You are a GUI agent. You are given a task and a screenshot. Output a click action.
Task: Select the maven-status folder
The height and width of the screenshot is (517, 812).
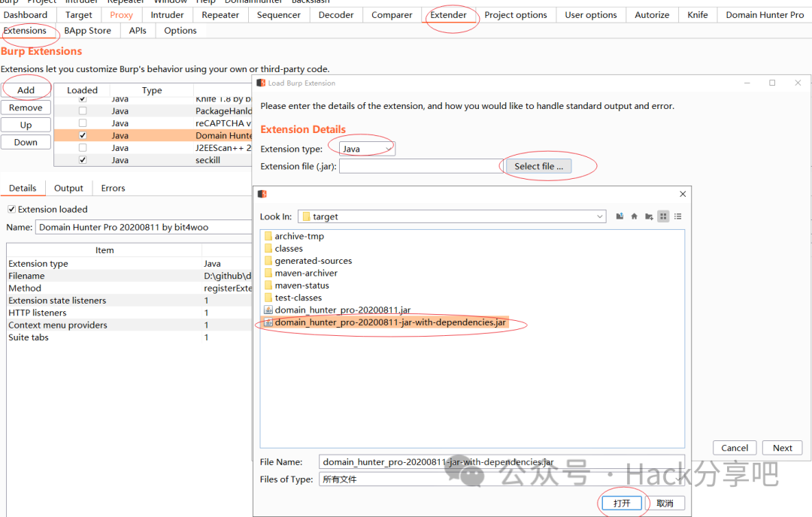[302, 285]
